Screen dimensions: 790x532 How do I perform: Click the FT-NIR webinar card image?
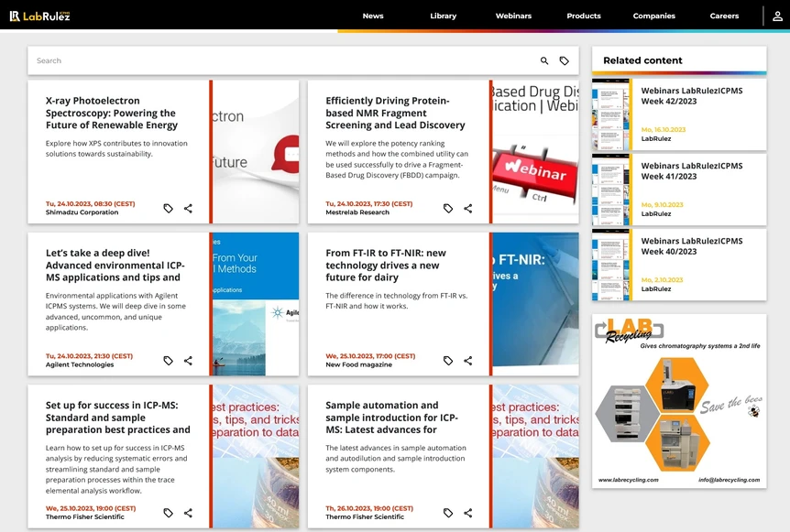click(535, 304)
